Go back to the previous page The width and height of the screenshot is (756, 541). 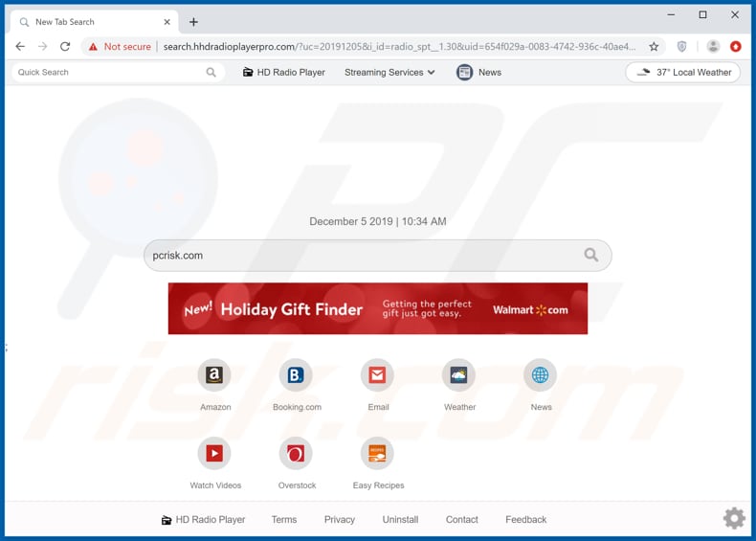pyautogui.click(x=20, y=47)
